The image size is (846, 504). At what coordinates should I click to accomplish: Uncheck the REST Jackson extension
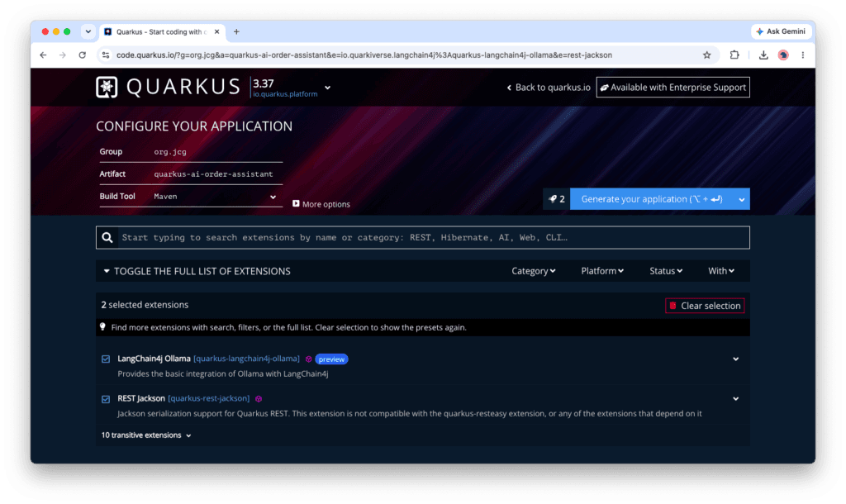106,399
